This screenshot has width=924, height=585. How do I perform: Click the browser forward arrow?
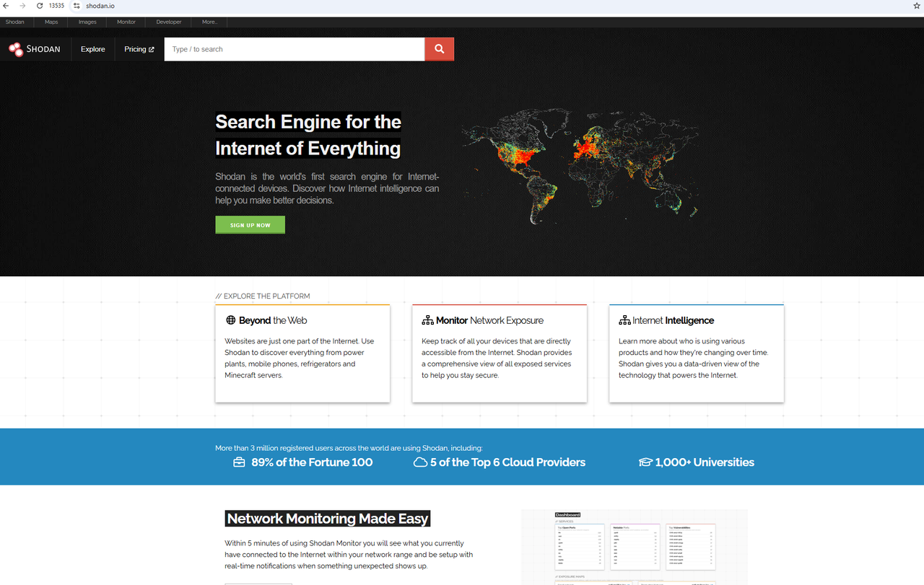pos(22,6)
